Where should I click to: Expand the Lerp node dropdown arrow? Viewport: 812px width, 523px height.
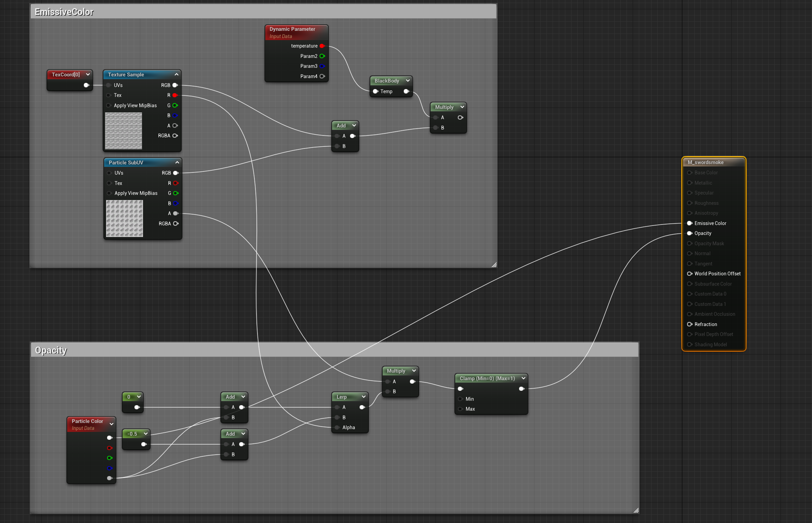(x=364, y=397)
